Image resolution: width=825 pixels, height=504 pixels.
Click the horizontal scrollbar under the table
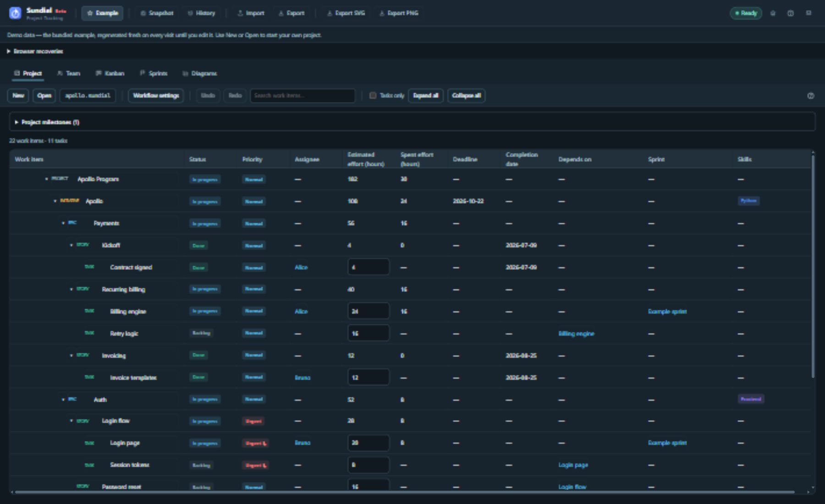click(405, 492)
